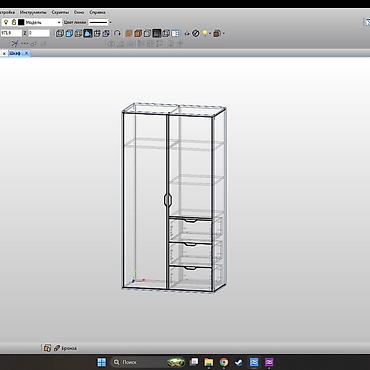This screenshot has height=370, width=370.
Task: Open Chrome from the taskbar
Action: pos(224,362)
